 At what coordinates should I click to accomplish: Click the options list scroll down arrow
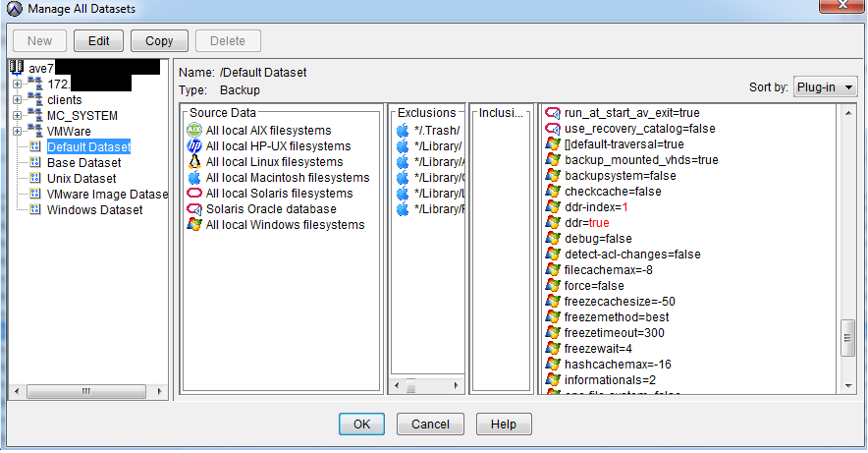(848, 386)
